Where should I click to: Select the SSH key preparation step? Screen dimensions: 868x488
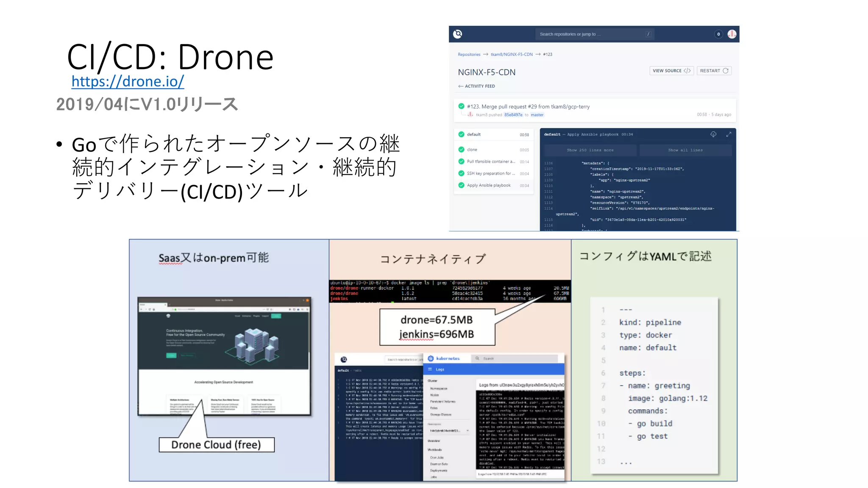(494, 173)
